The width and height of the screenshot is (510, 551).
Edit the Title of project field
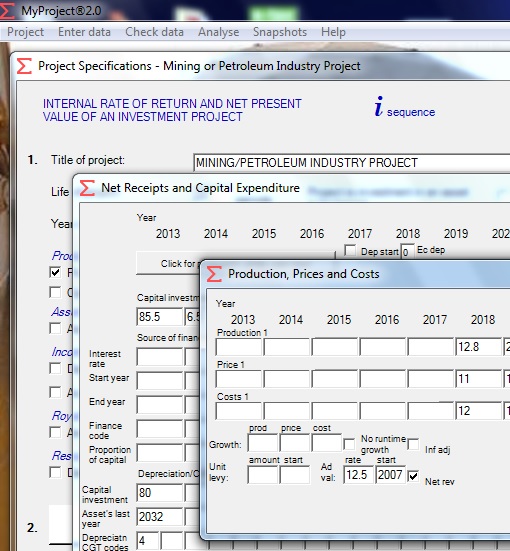[351, 163]
